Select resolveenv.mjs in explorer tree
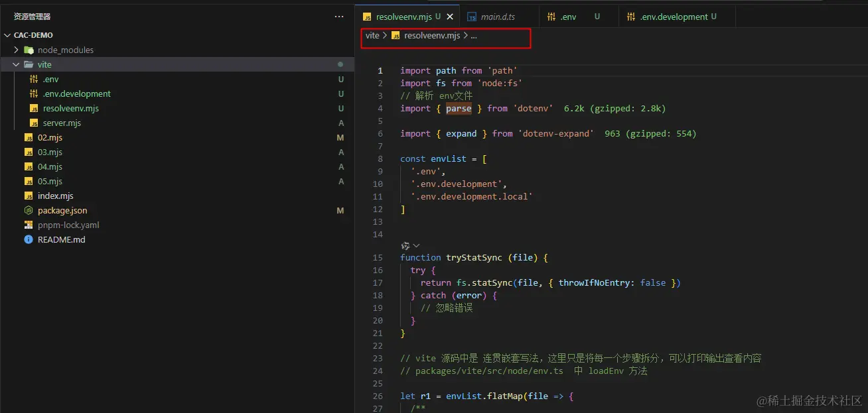 (70, 108)
